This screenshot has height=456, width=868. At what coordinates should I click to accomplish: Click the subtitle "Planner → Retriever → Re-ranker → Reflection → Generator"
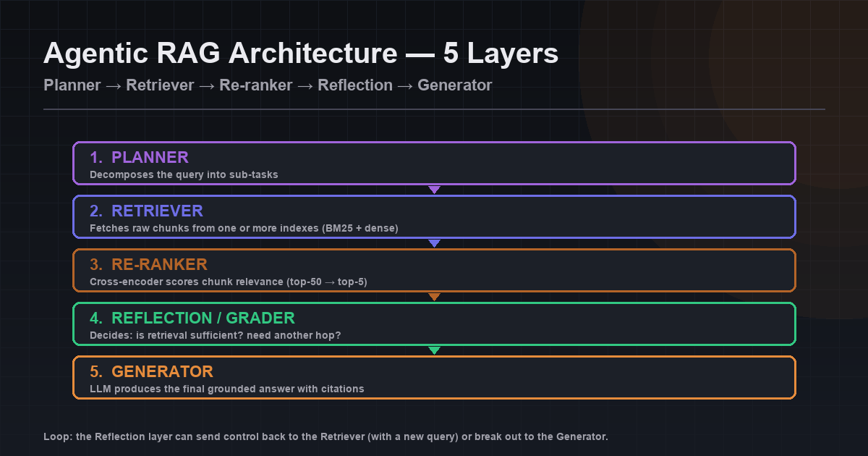click(x=268, y=85)
